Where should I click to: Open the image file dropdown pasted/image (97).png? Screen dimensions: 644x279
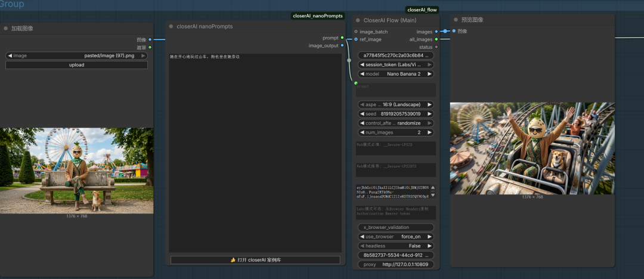click(x=76, y=55)
